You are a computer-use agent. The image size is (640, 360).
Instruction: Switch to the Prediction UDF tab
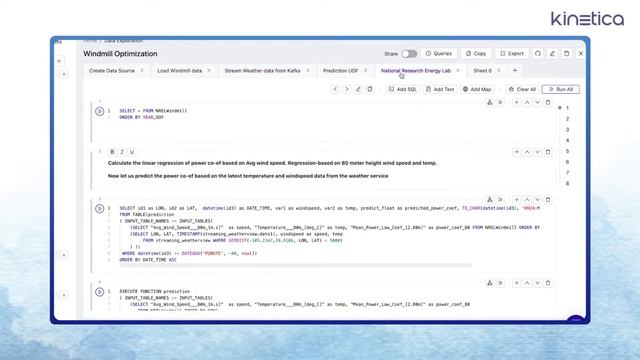coord(340,71)
